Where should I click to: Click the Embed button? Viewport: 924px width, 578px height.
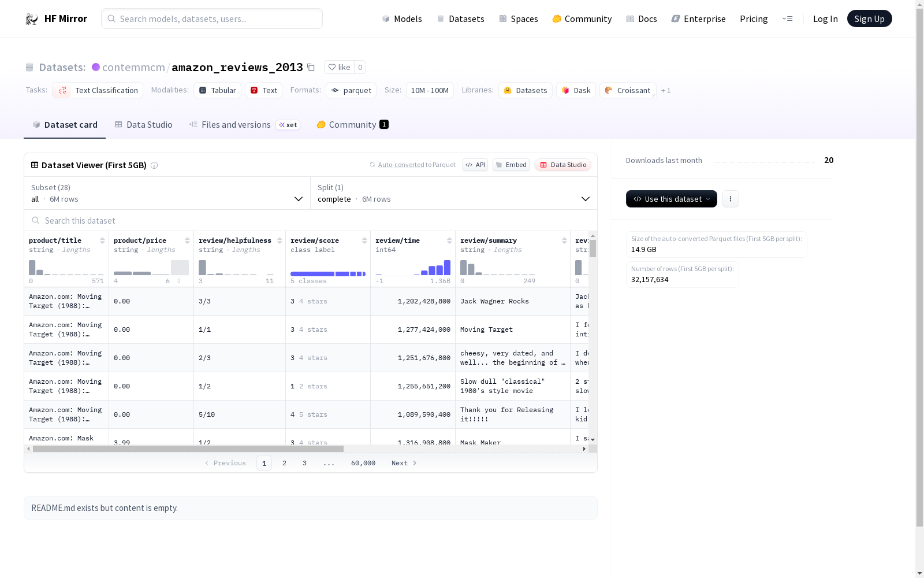point(511,165)
